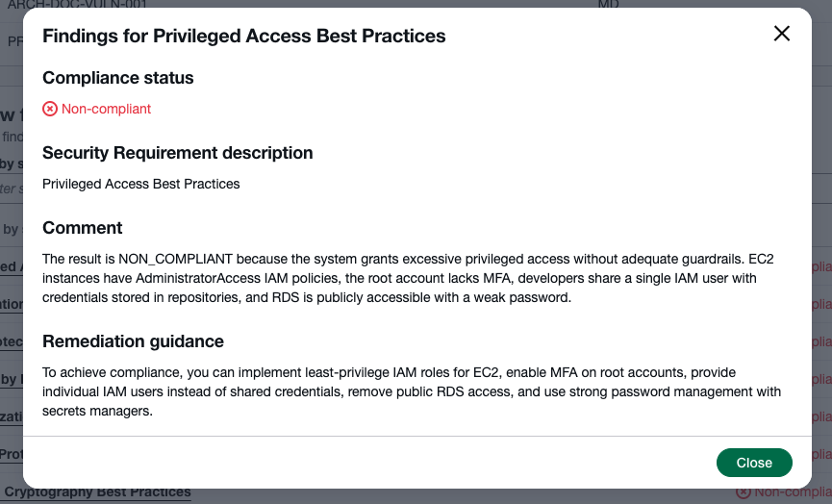Click the X icon to dismiss the findings dialog
This screenshot has height=504, width=832.
coord(782,34)
